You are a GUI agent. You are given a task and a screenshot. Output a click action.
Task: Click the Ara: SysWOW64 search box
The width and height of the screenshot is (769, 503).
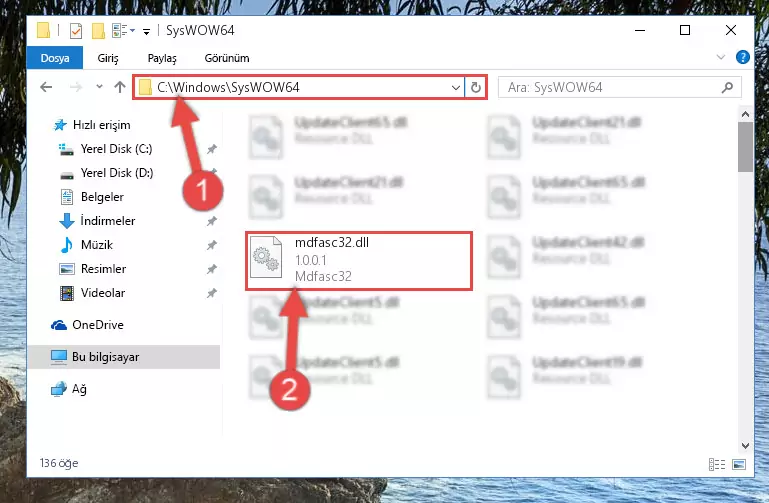coord(619,87)
